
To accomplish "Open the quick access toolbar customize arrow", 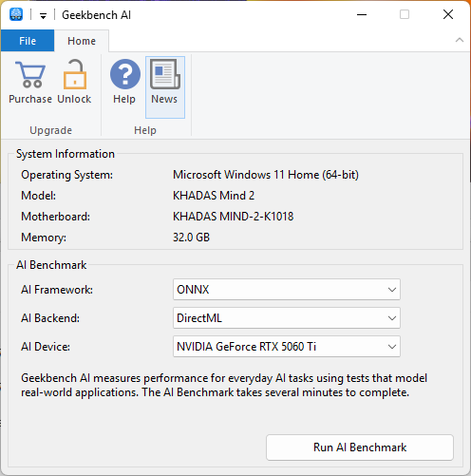I will 43,15.
